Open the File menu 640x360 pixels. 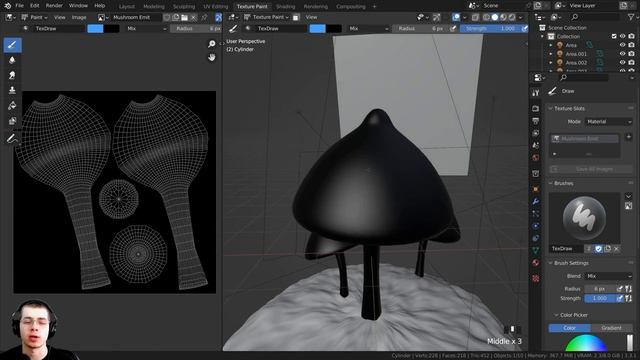19,6
